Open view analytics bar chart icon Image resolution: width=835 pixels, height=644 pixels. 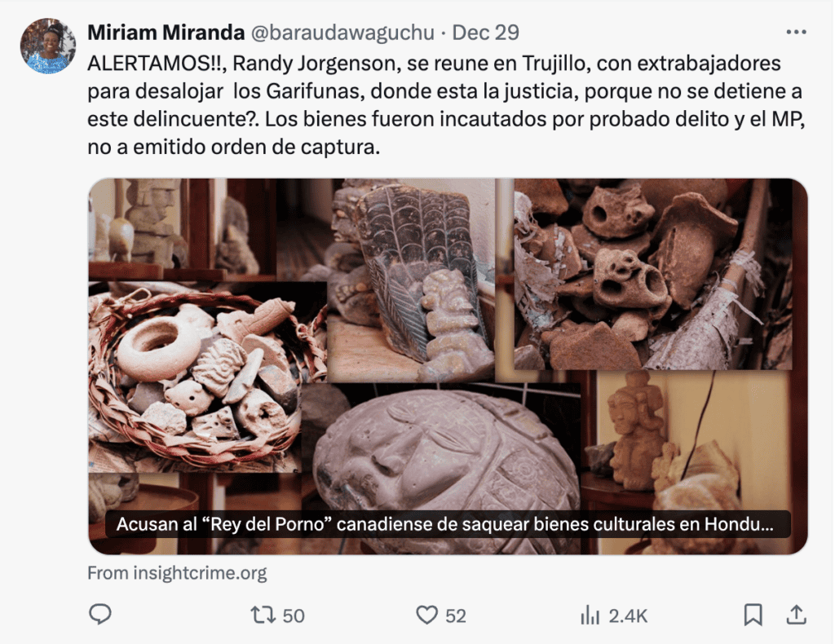[590, 615]
